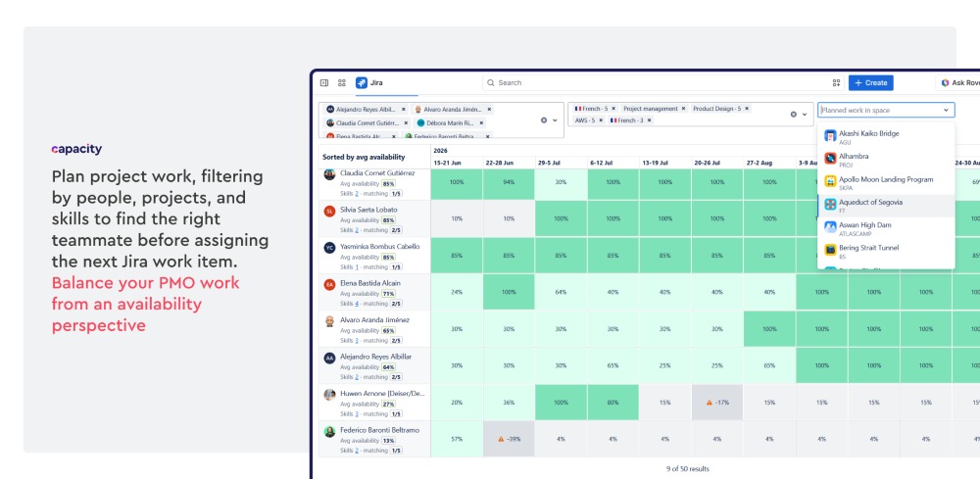The height and width of the screenshot is (479, 980).
Task: Click Huwen Arnone's 80% availability cell
Action: coord(613,403)
